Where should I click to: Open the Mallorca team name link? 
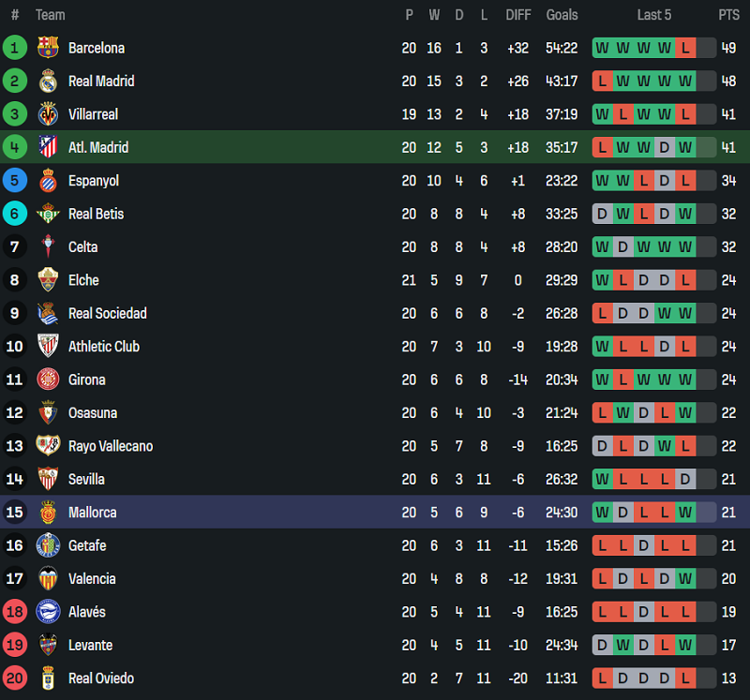coord(93,513)
